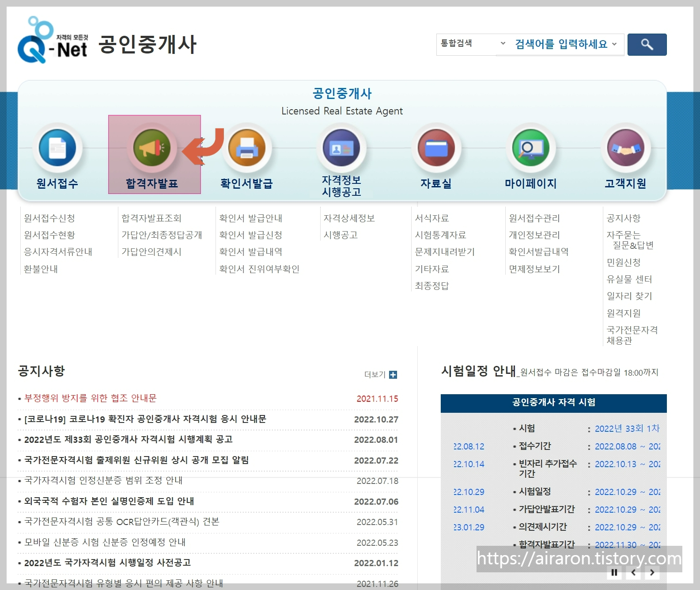
Task: Open notice 출제위원 신규위원 상시 공개 모집 알림
Action: point(136,460)
